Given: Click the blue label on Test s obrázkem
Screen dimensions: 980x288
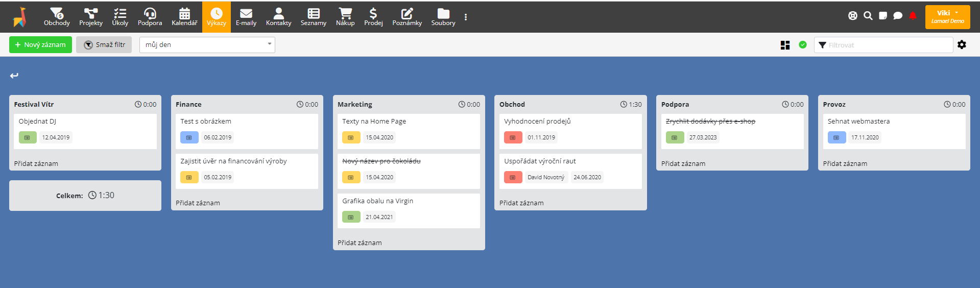Looking at the screenshot, I should 189,137.
